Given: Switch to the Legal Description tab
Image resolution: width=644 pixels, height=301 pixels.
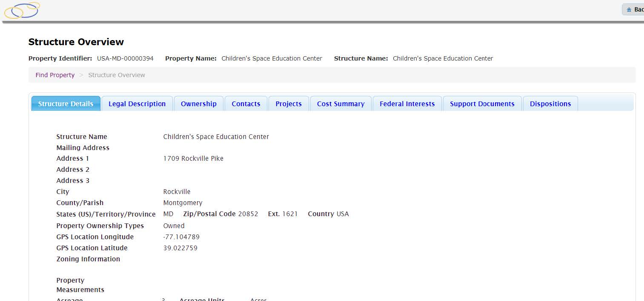Looking at the screenshot, I should click(137, 104).
